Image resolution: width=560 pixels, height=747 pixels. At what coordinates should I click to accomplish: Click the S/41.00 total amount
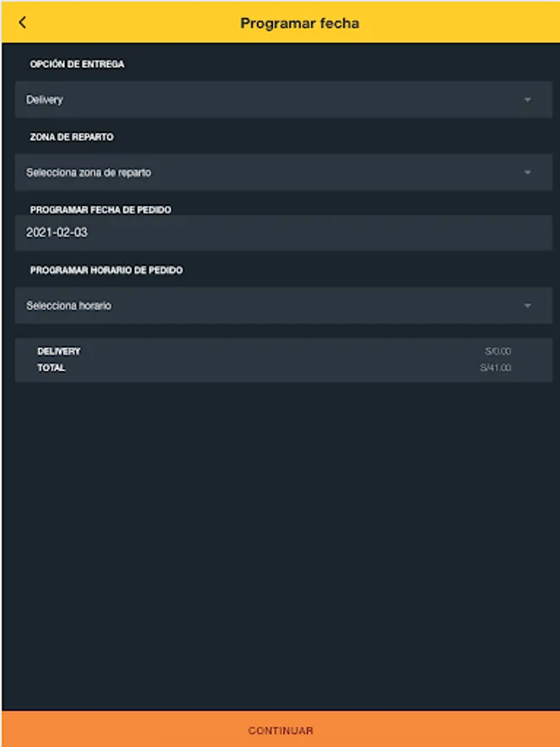495,368
